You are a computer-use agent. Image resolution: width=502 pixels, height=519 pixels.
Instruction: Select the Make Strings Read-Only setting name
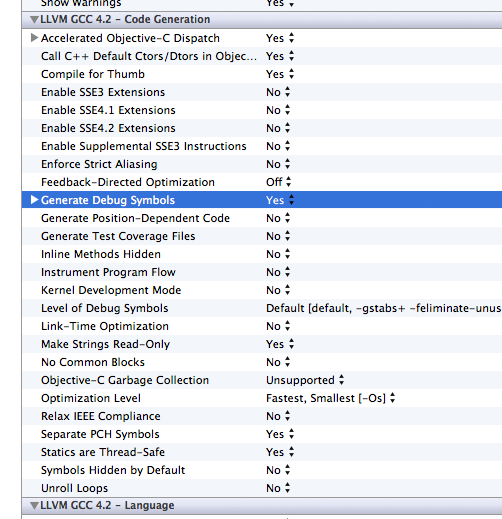click(x=105, y=344)
